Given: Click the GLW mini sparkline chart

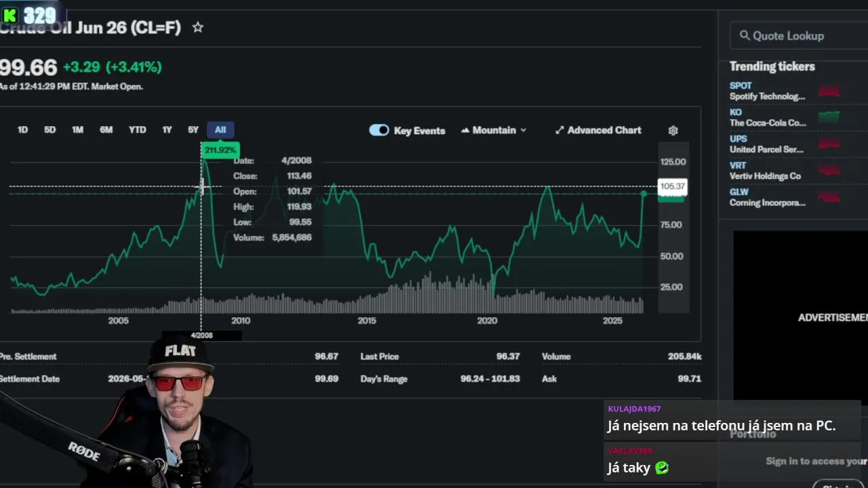Looking at the screenshot, I should [829, 197].
